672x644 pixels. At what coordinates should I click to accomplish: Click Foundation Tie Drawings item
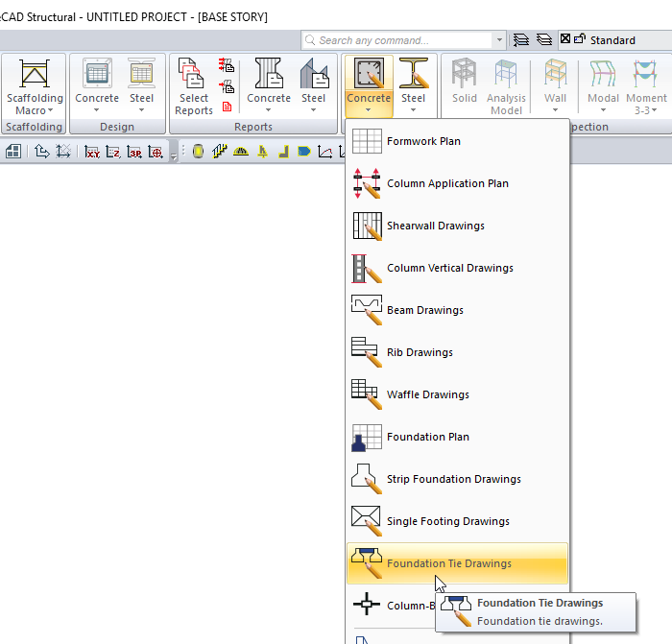point(448,563)
